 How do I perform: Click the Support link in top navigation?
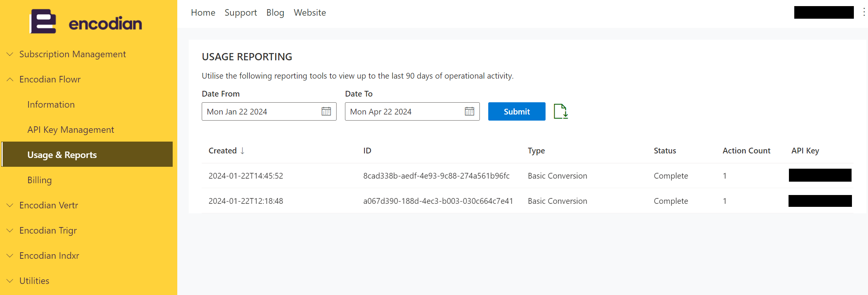click(x=241, y=13)
